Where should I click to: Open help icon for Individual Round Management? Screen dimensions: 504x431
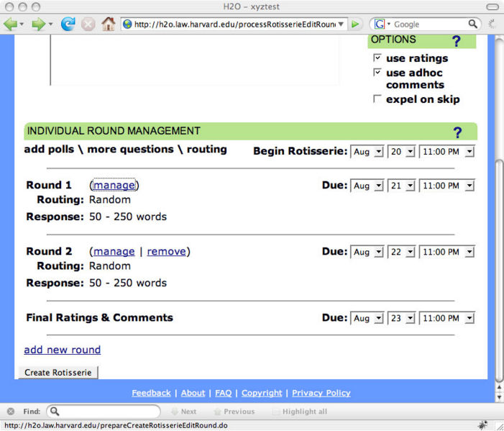457,132
